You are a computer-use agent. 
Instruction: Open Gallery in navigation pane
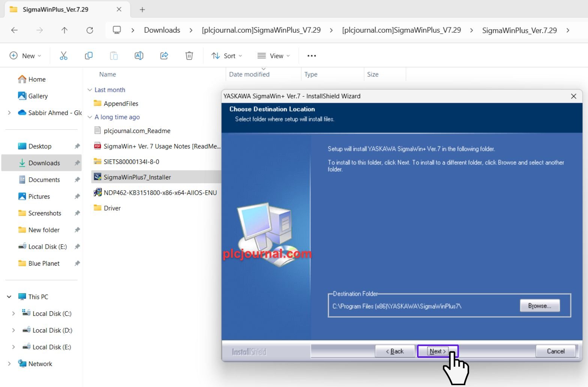[38, 96]
